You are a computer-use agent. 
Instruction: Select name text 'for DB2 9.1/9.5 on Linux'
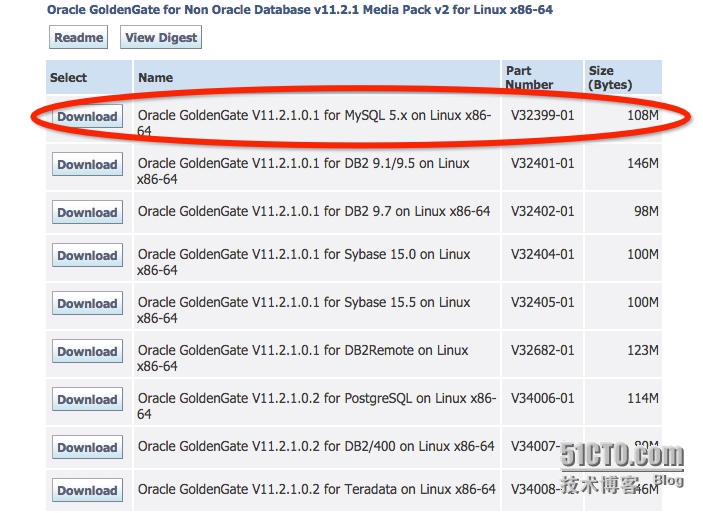click(397, 163)
